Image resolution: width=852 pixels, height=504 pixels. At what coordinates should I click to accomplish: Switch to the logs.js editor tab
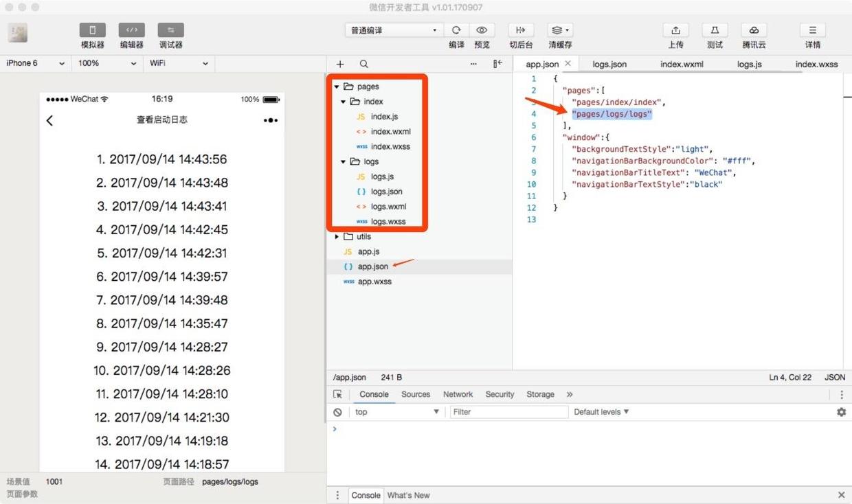(x=749, y=64)
